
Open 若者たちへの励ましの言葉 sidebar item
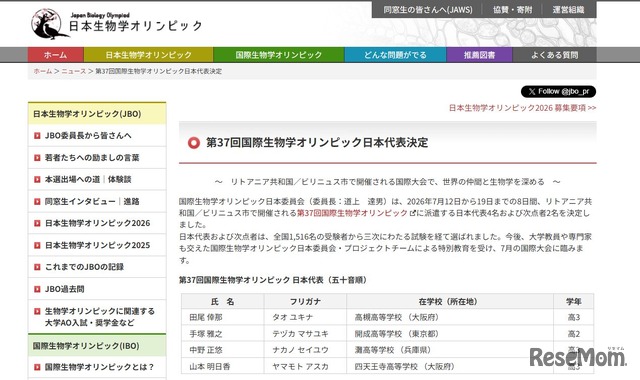coord(97,158)
